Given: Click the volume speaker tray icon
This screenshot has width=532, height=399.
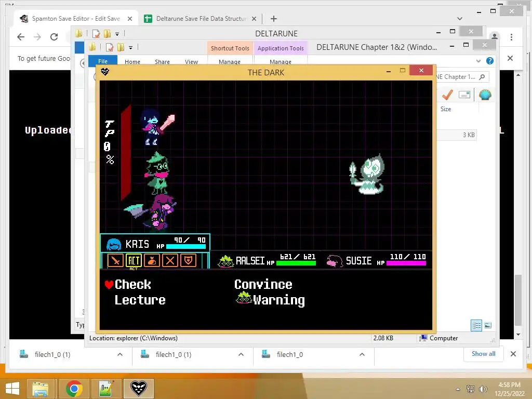Looking at the screenshot, I should [483, 389].
